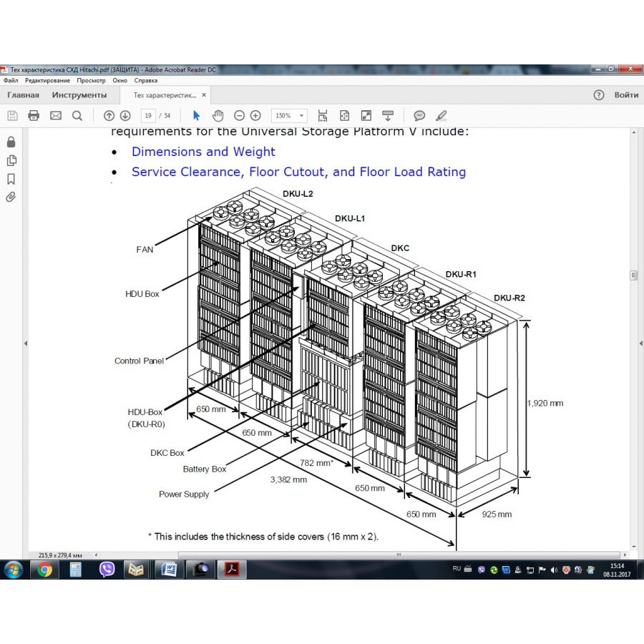Screen dimensions: 644x644
Task: Print the current PDF document
Action: 34,115
